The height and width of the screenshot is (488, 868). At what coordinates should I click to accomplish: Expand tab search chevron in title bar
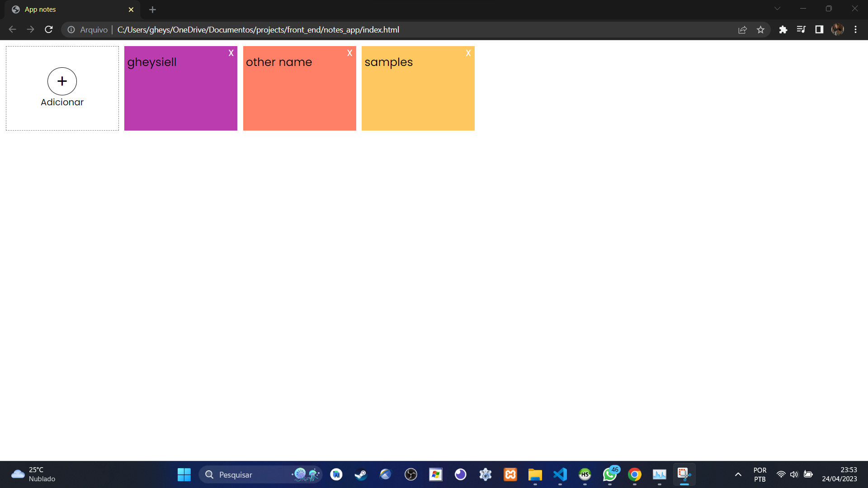777,9
